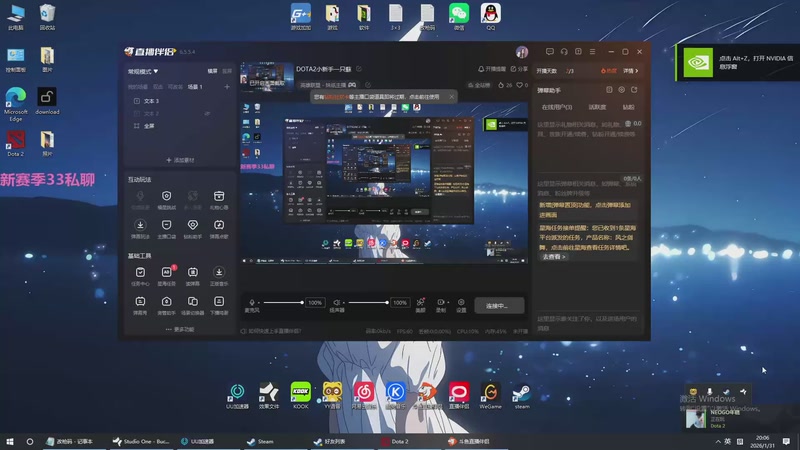This screenshot has height=450, width=800.
Task: Click the 更多功能 button
Action: point(180,329)
